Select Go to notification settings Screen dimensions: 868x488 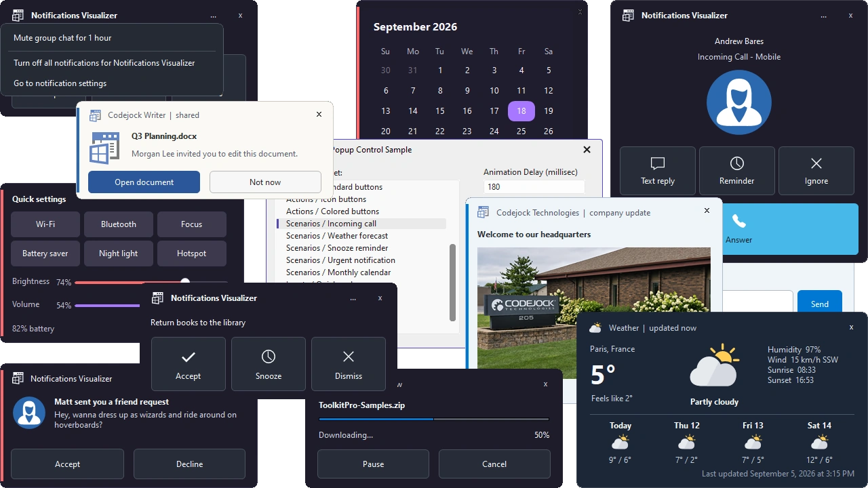click(x=60, y=83)
